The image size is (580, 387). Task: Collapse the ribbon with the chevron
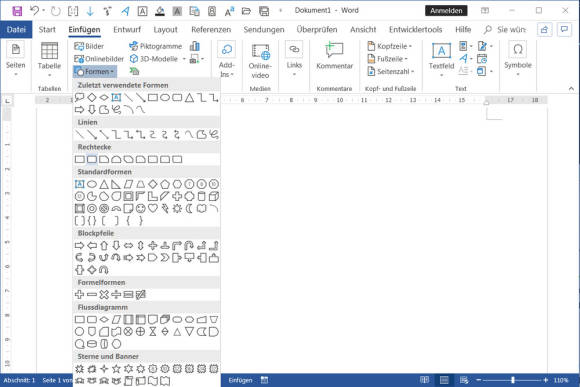(x=571, y=89)
